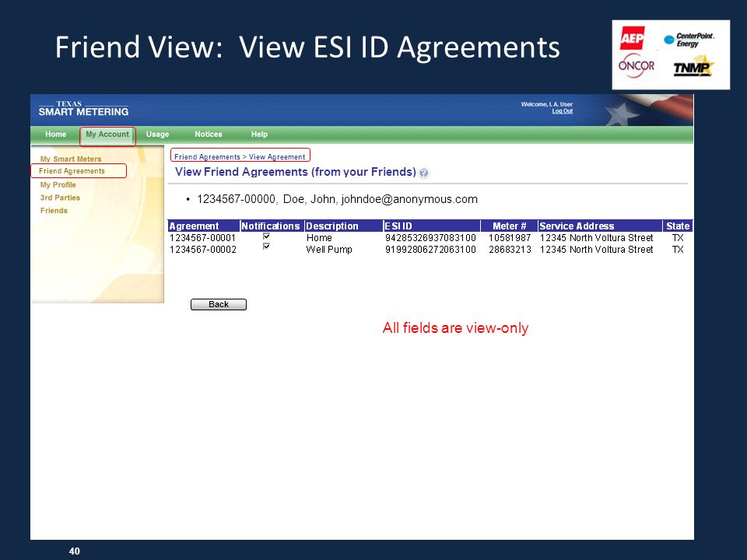This screenshot has width=747, height=560.
Task: Click Friend Agreements breadcrumb link
Action: (x=207, y=156)
